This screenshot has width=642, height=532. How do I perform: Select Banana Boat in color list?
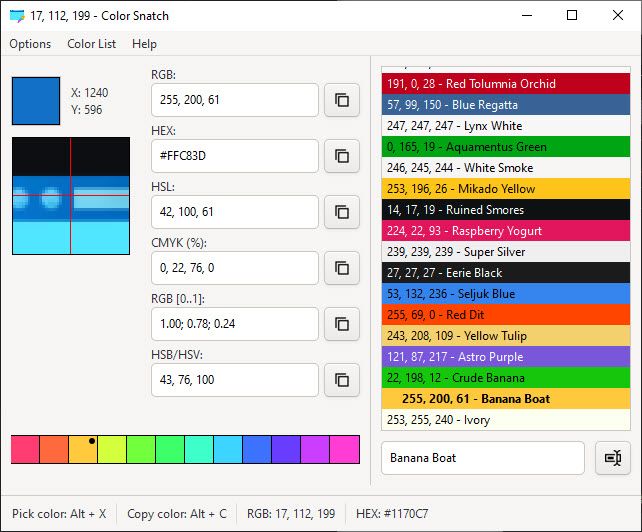(x=506, y=399)
